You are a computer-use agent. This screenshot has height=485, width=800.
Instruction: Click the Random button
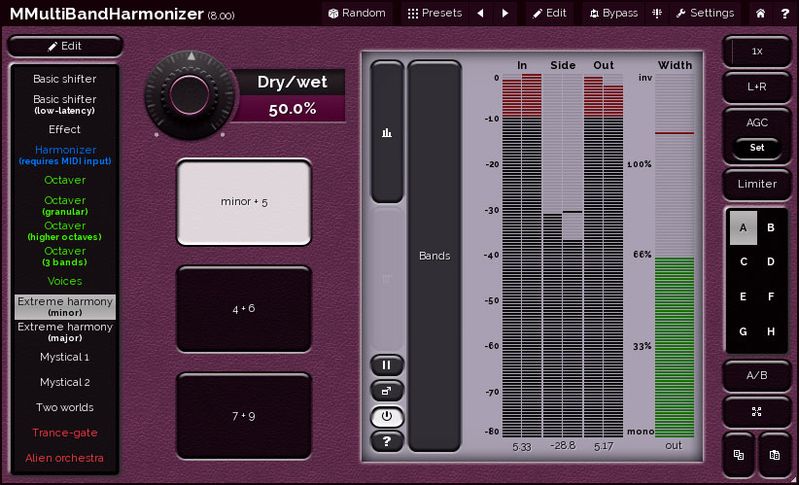click(356, 13)
